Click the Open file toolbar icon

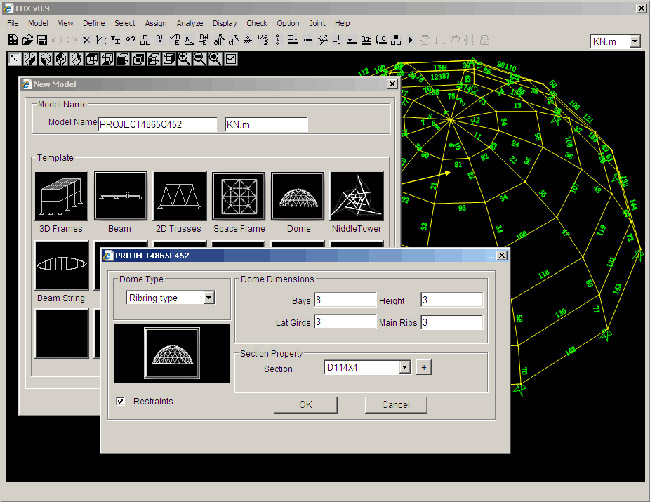pyautogui.click(x=26, y=40)
